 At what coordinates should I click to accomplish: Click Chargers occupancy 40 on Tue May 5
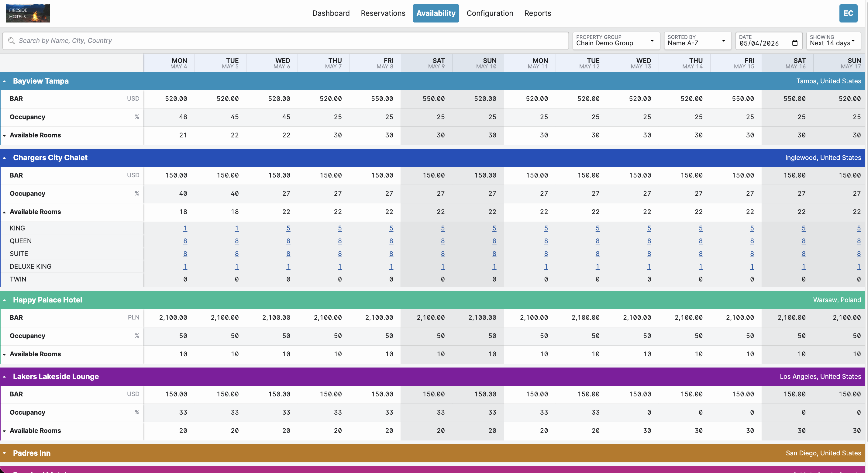pos(235,194)
